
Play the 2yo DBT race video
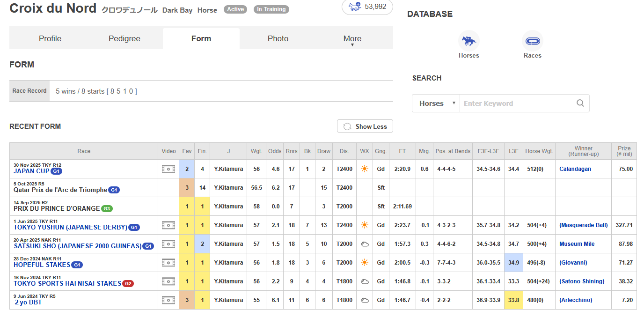168,300
